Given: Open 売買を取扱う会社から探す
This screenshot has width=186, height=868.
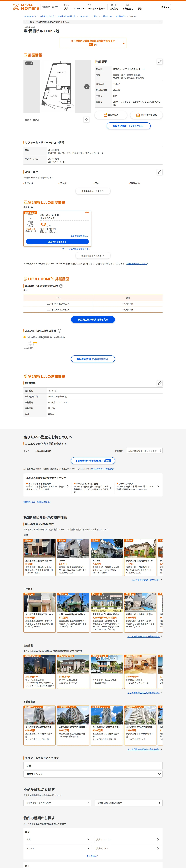Looking at the screenshot, I should point(129,803).
